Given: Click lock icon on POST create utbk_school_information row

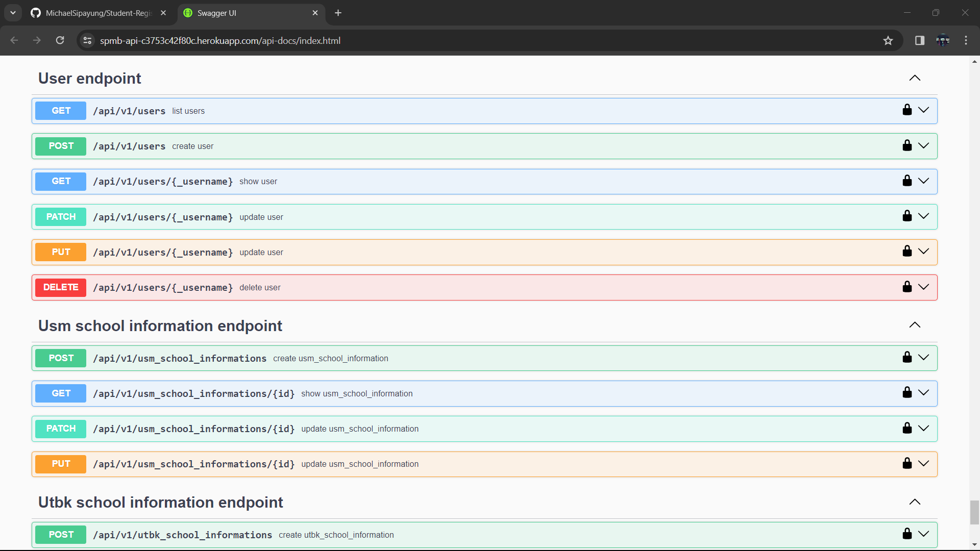Looking at the screenshot, I should pyautogui.click(x=907, y=534).
